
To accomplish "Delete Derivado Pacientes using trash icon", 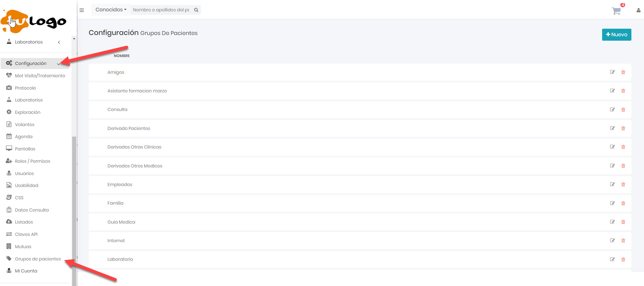I will coord(623,128).
